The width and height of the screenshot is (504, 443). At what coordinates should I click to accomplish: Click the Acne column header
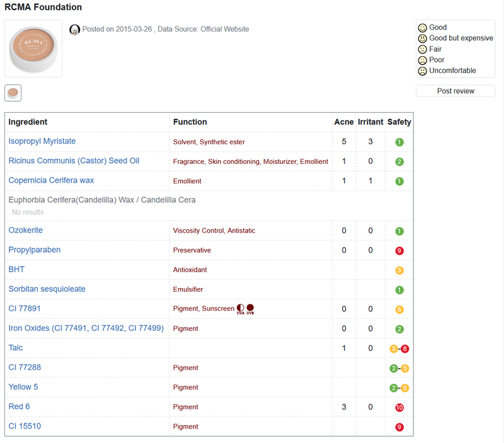tap(344, 122)
